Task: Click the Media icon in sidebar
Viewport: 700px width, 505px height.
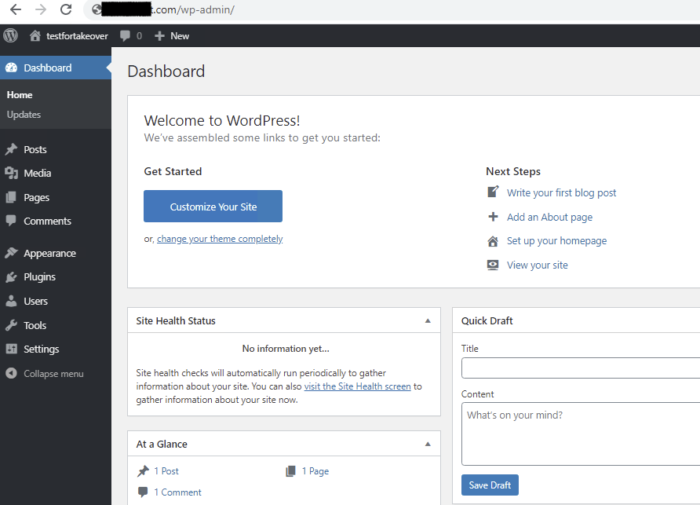Action: [x=11, y=173]
